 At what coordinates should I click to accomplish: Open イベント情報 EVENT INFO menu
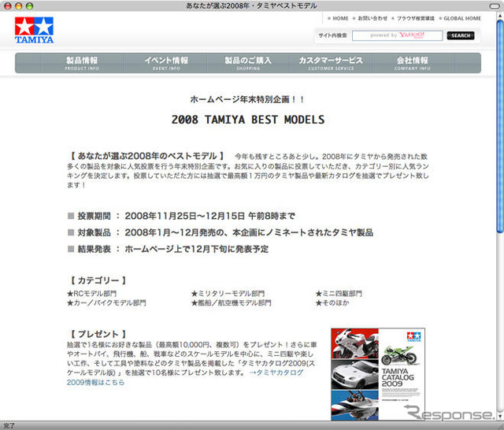click(x=166, y=63)
